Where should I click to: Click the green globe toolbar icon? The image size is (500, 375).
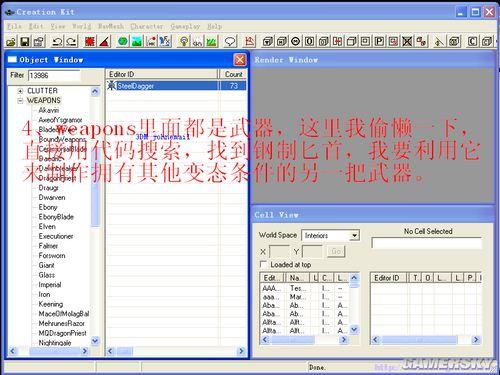click(x=123, y=42)
